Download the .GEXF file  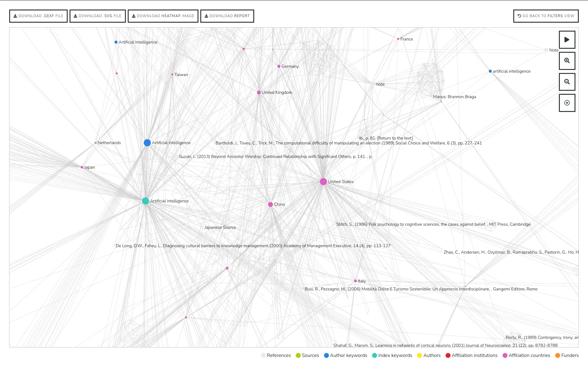[38, 16]
